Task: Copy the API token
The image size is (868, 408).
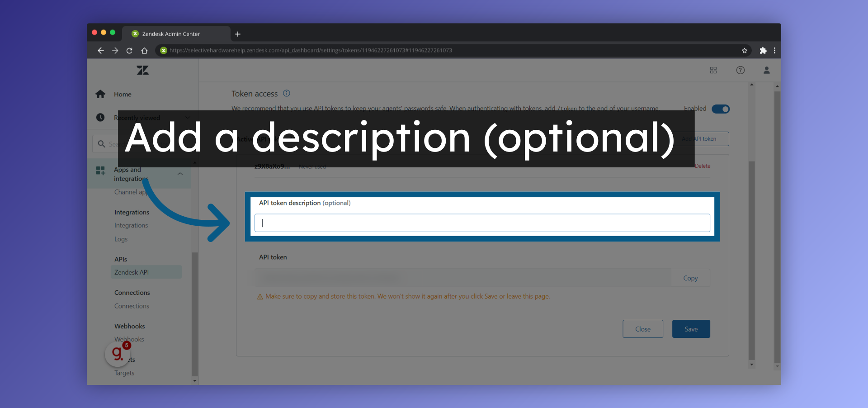Action: click(x=690, y=278)
